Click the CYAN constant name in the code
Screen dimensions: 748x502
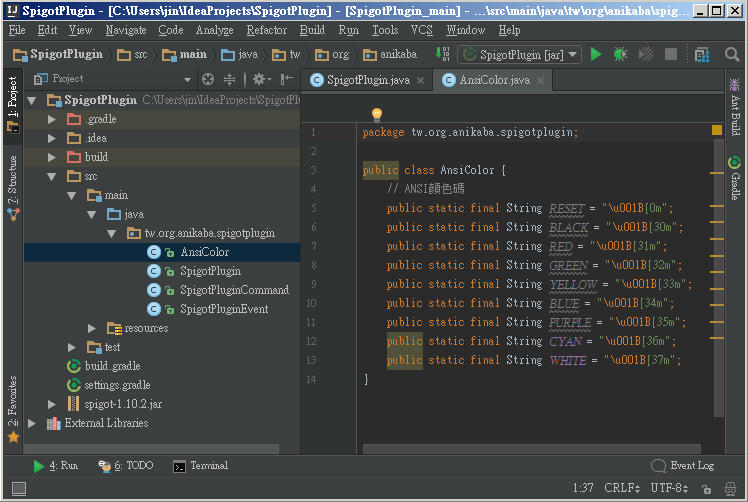tap(565, 342)
